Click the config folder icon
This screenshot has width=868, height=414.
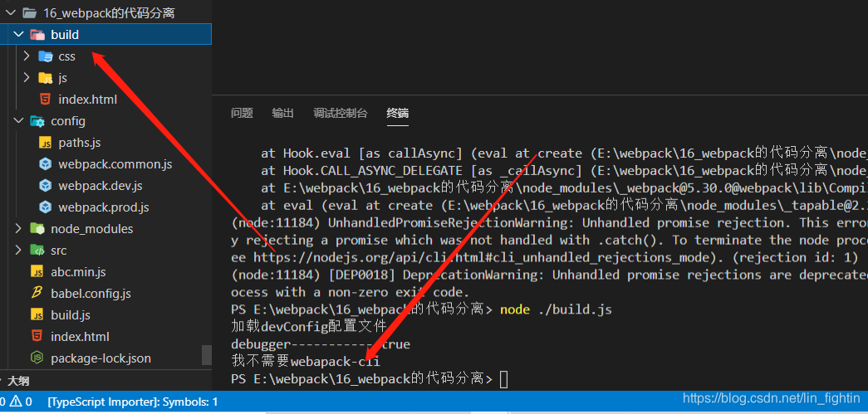tap(37, 121)
